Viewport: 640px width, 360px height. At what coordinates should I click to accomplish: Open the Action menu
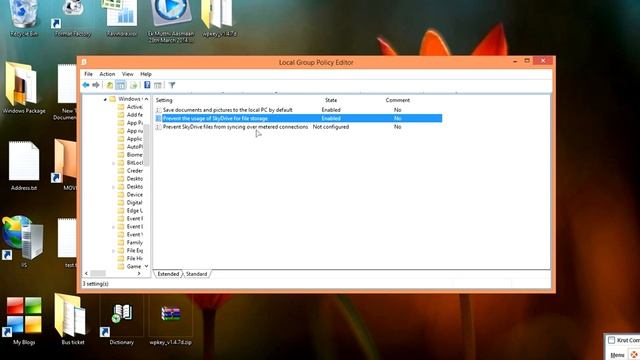click(x=107, y=74)
